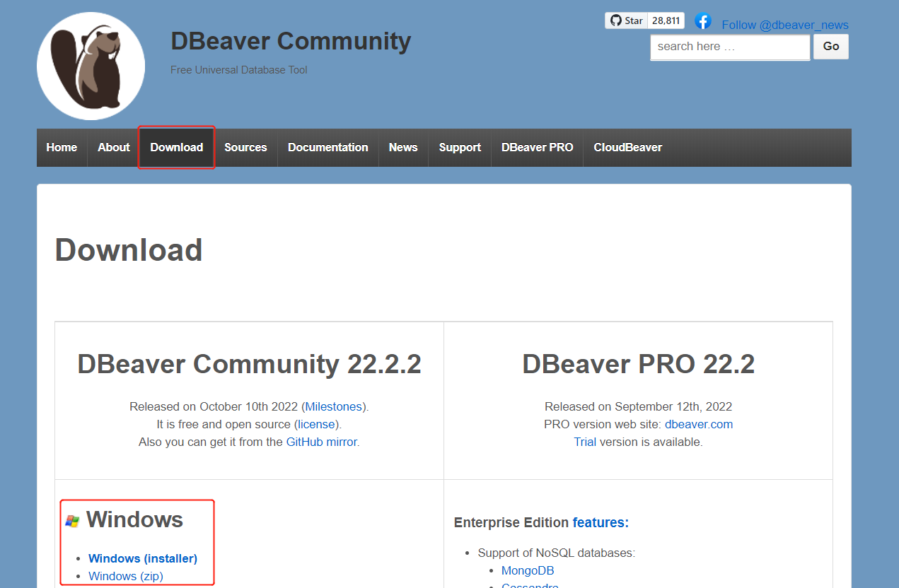Open the GitHub mirror link
The width and height of the screenshot is (899, 588).
321,442
